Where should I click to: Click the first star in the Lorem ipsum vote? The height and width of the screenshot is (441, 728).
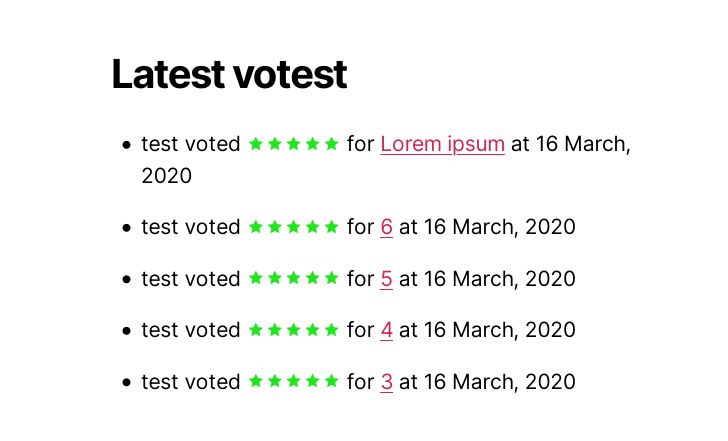[256, 144]
